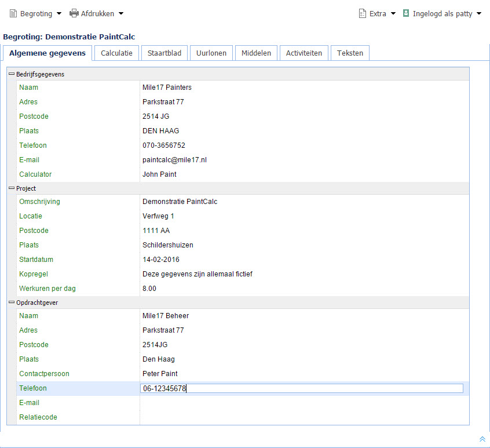Collapse the Opdrachtgever section

(x=12, y=303)
